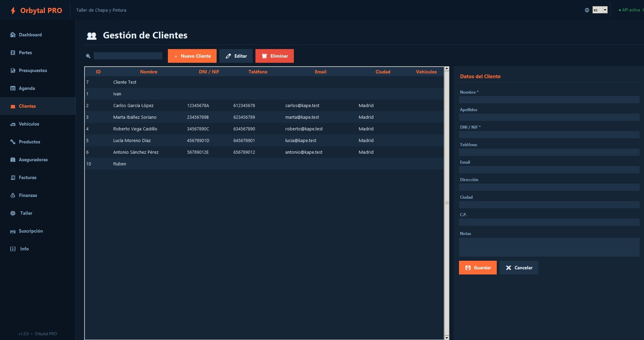Open the Suscripción page
644x340 pixels.
click(31, 231)
